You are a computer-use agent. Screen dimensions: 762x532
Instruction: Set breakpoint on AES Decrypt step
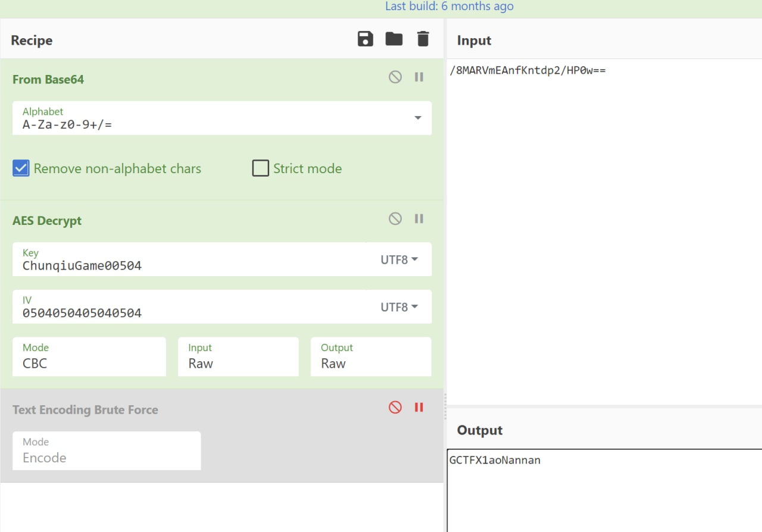coord(419,218)
